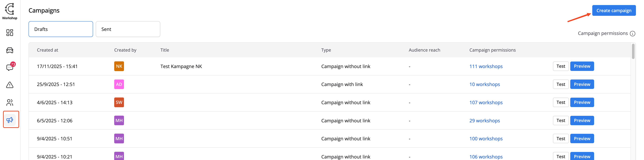
Task: Click the Workshop logo icon
Action: [x=10, y=9]
